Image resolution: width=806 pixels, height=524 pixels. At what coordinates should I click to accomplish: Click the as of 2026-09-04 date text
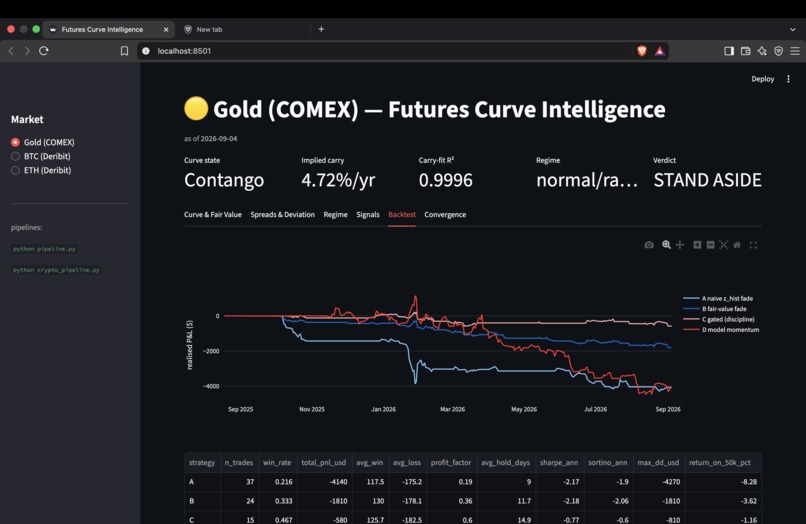[x=211, y=138]
